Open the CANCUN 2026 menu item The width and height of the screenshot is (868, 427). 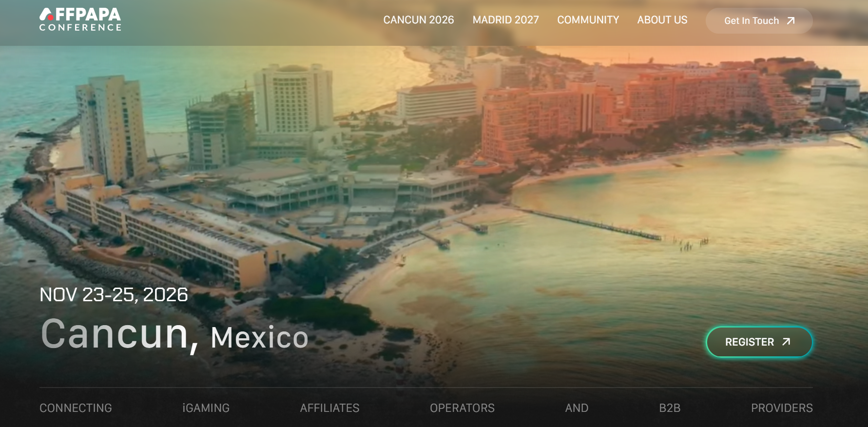pos(419,20)
